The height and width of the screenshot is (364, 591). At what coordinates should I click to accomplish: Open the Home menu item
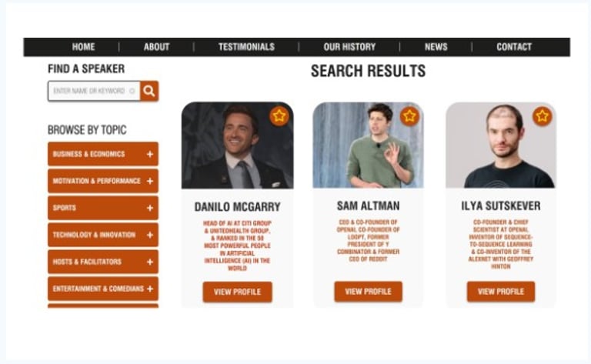pos(83,47)
